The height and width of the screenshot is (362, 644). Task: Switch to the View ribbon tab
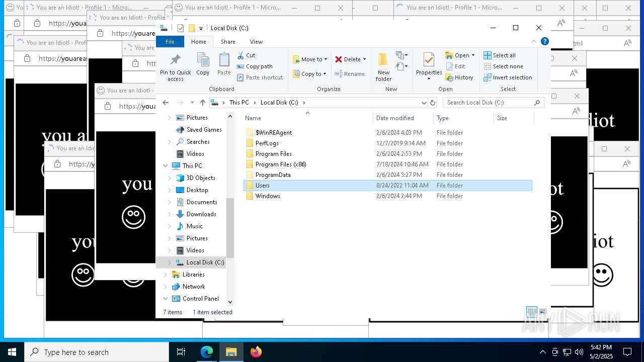click(256, 42)
